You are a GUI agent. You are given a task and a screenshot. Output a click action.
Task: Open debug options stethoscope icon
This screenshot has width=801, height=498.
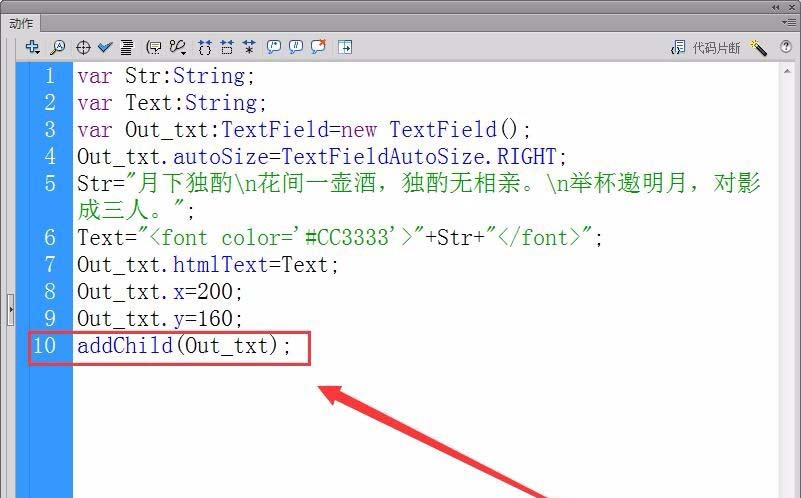tap(178, 48)
